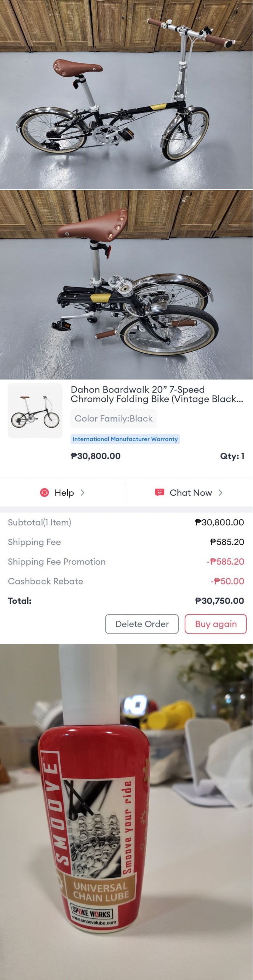
Task: Open the Dahon Boardwalk product title
Action: pyautogui.click(x=157, y=394)
